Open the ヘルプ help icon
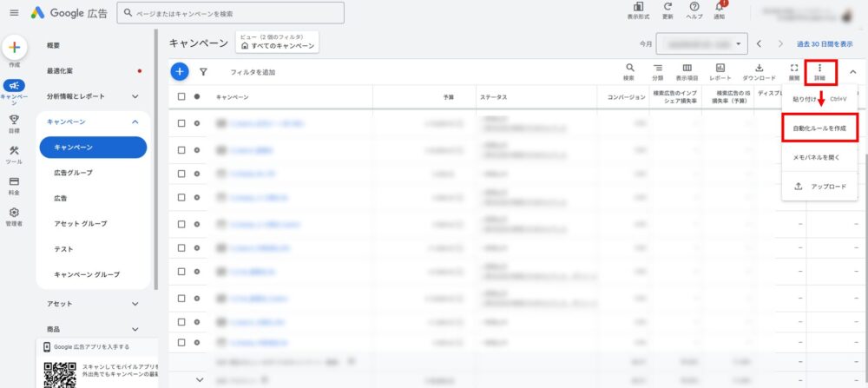This screenshot has width=868, height=388. pos(694,10)
